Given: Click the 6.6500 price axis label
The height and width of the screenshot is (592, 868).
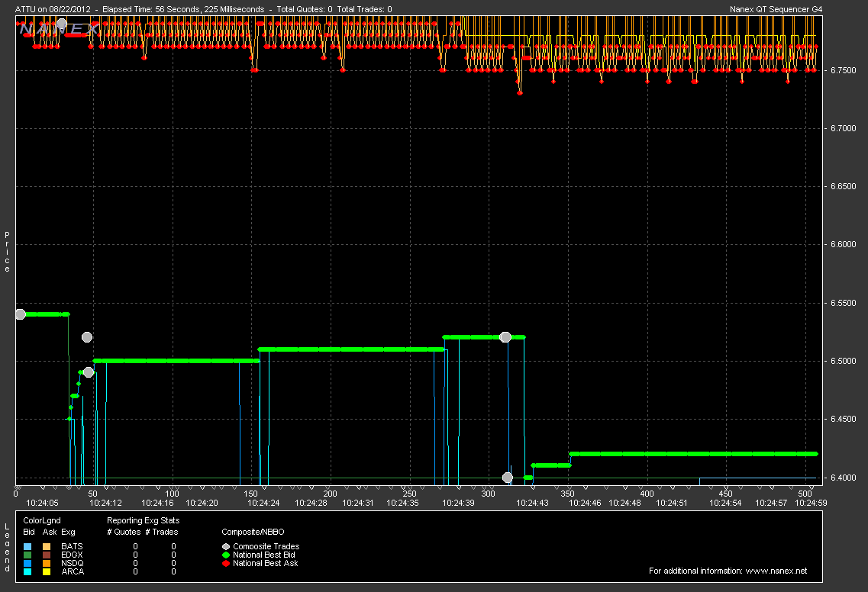Looking at the screenshot, I should pos(843,186).
